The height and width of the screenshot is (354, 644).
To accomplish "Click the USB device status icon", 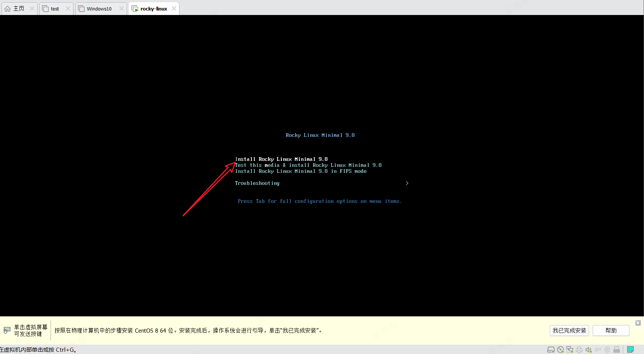I will 617,349.
